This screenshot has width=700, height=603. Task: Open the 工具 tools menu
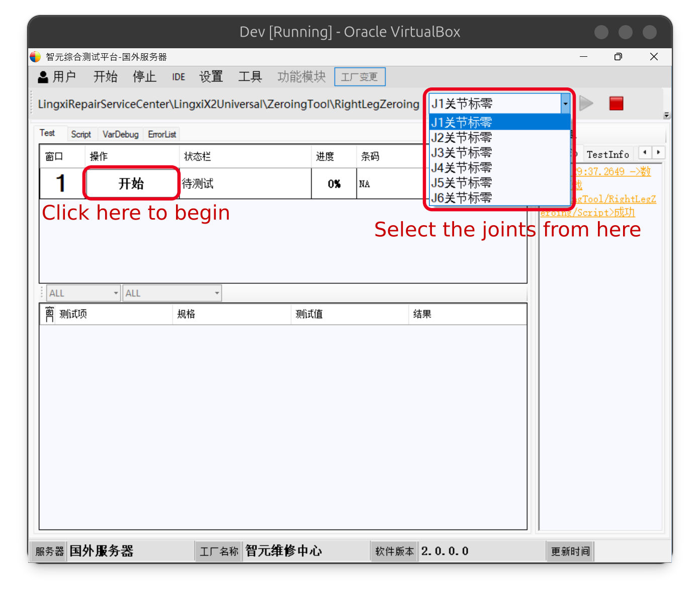pyautogui.click(x=250, y=77)
